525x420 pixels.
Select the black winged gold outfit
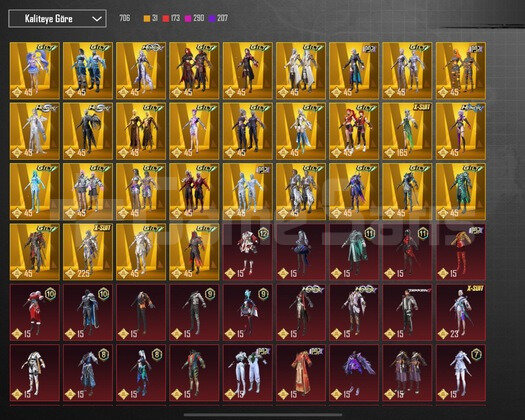pos(88,131)
